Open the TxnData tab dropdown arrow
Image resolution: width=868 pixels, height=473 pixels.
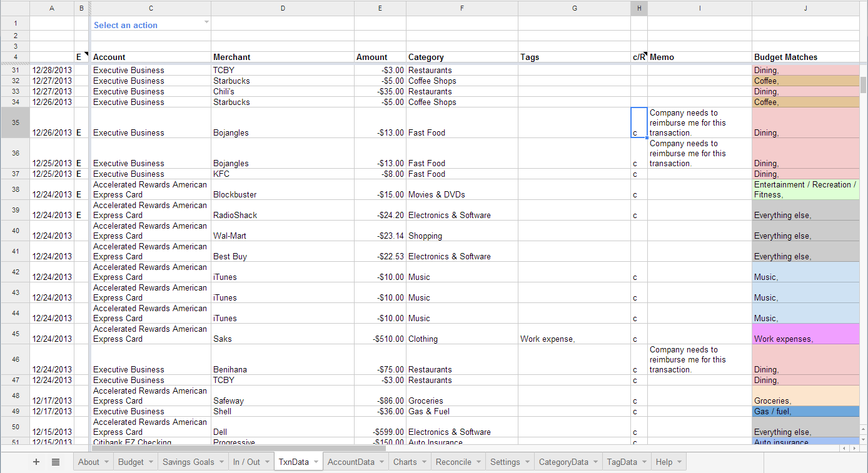[316, 462]
